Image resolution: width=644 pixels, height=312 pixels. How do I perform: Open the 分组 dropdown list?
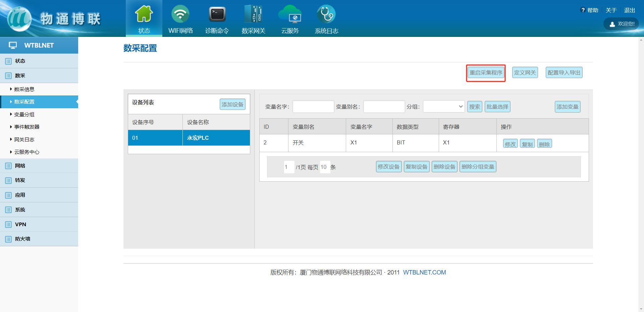point(444,107)
